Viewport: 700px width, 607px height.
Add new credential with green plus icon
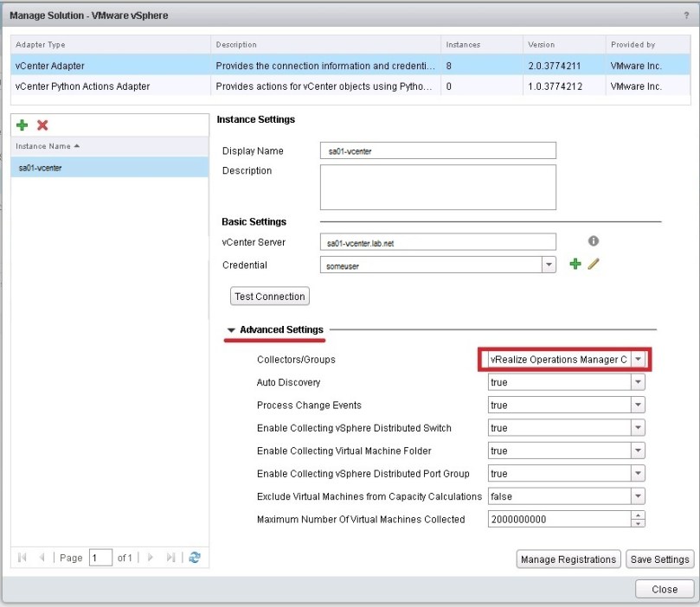pyautogui.click(x=575, y=265)
